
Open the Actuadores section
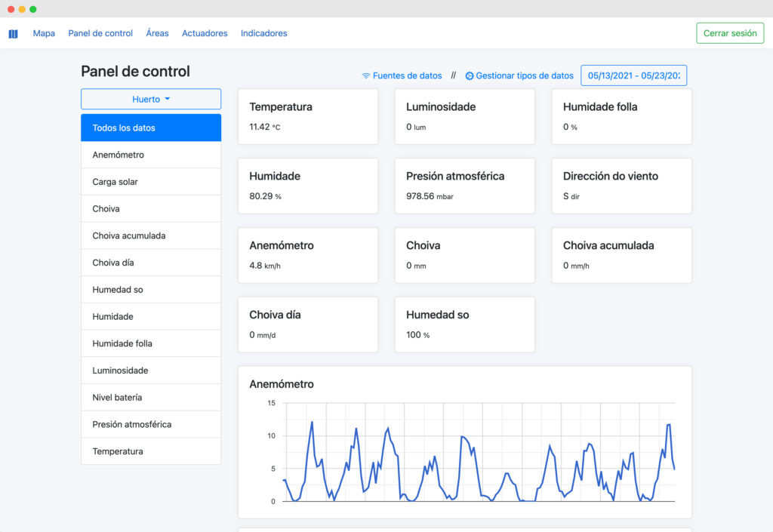coord(205,33)
